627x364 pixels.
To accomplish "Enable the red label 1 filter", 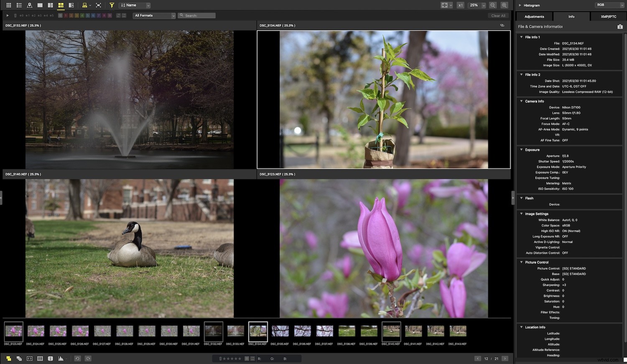I will [x=65, y=15].
